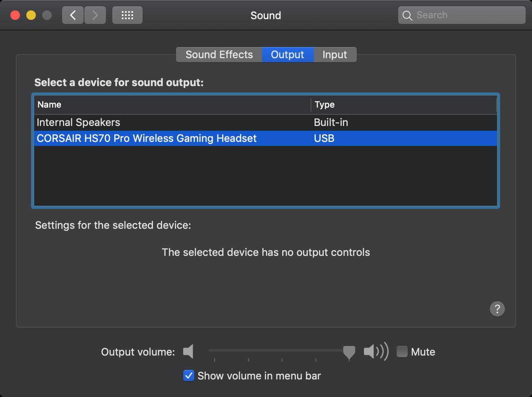This screenshot has height=397, width=532.
Task: Select the CORSAIR HS70 Pro headset row
Action: click(x=147, y=138)
